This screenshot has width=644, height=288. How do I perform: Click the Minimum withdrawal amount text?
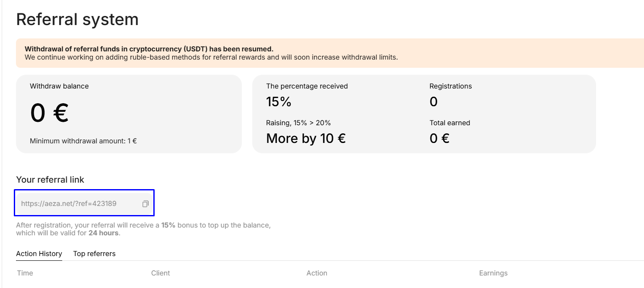(83, 141)
